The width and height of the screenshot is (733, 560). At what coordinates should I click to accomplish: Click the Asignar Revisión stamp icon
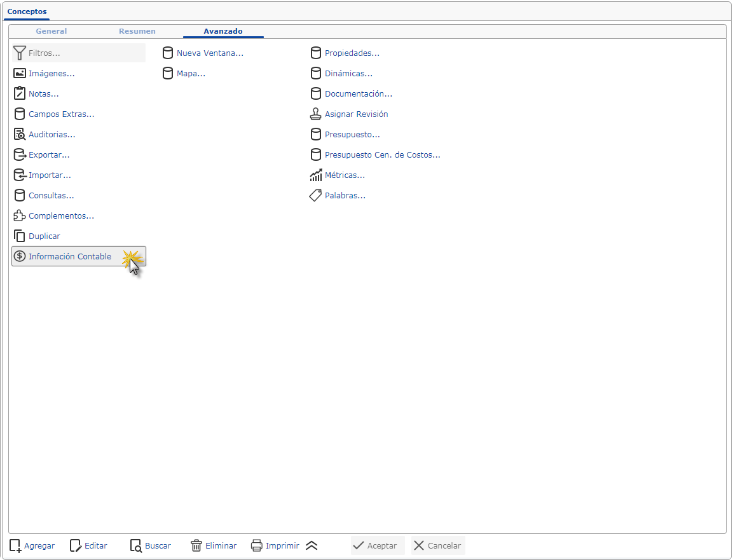[316, 114]
